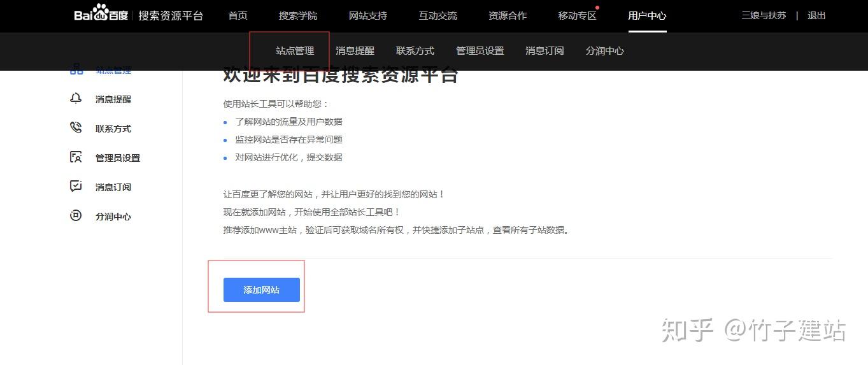The width and height of the screenshot is (868, 365).
Task: Click the line starting 推荐添加www主站
Action: point(397,230)
